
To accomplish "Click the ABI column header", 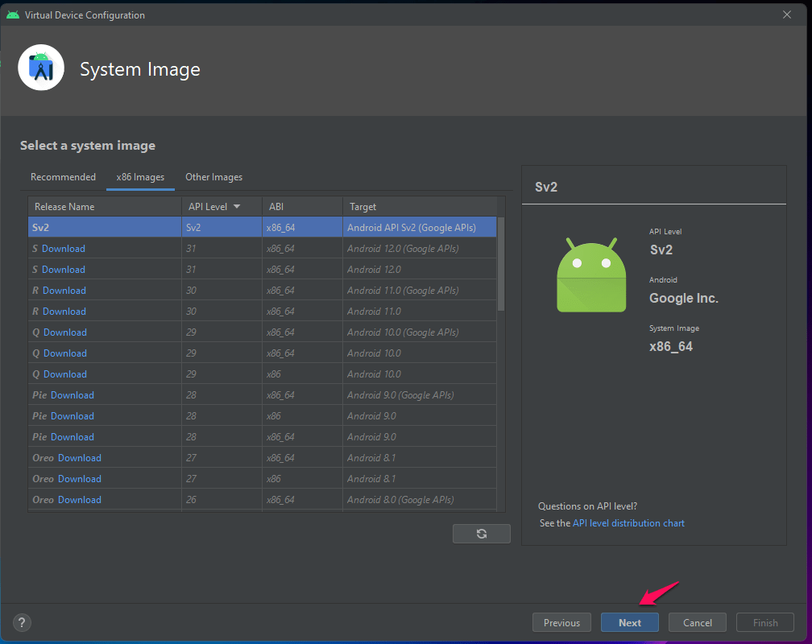I will click(302, 207).
